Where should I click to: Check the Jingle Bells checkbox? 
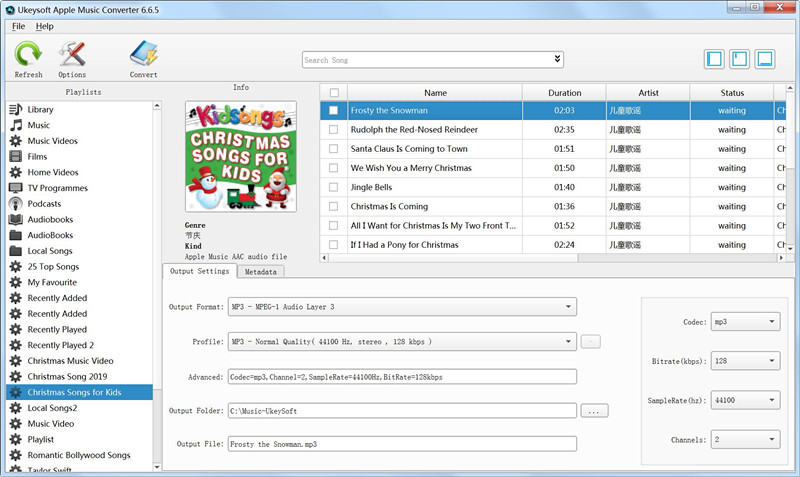(334, 187)
